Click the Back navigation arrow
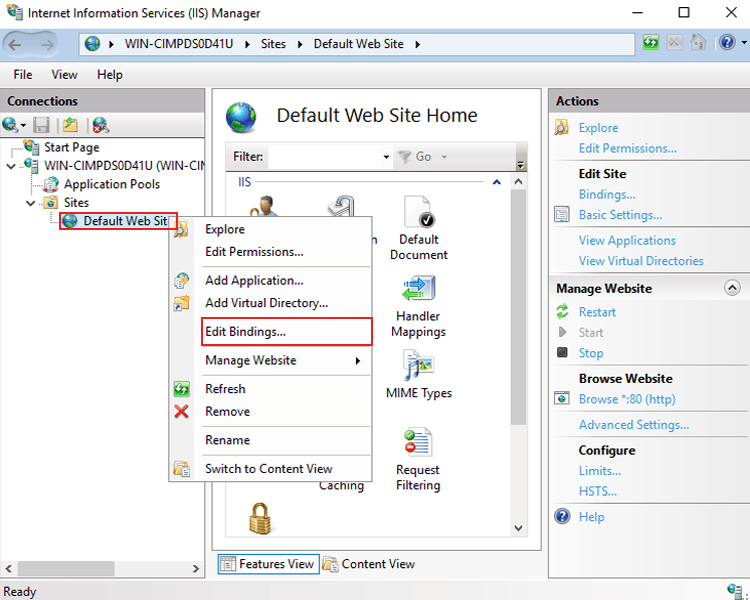This screenshot has width=750, height=600. [x=15, y=44]
